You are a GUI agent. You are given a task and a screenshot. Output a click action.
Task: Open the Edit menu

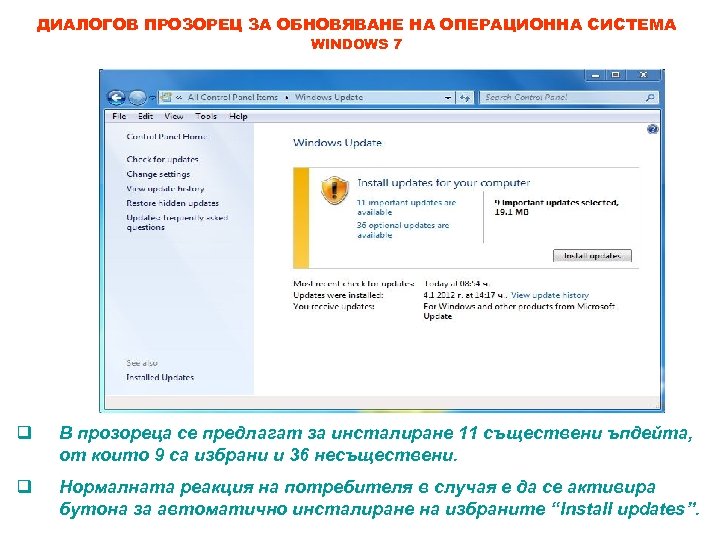[145, 116]
